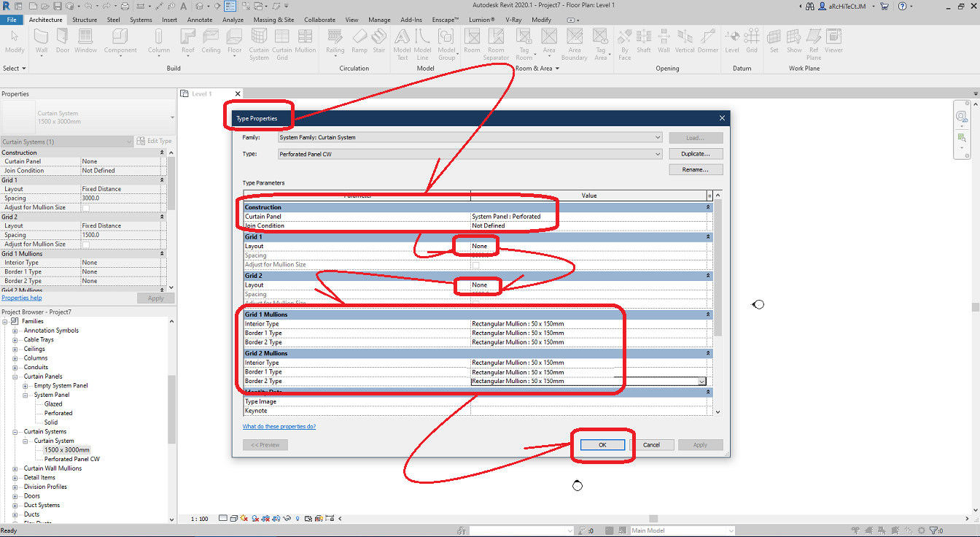The width and height of the screenshot is (980, 537).
Task: Open the File menu
Action: pos(13,20)
